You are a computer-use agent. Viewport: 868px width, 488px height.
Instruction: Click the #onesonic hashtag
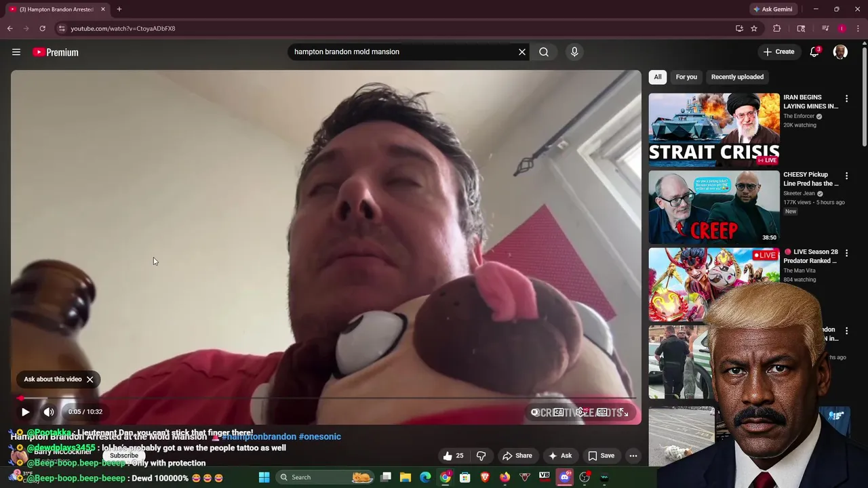pyautogui.click(x=320, y=436)
